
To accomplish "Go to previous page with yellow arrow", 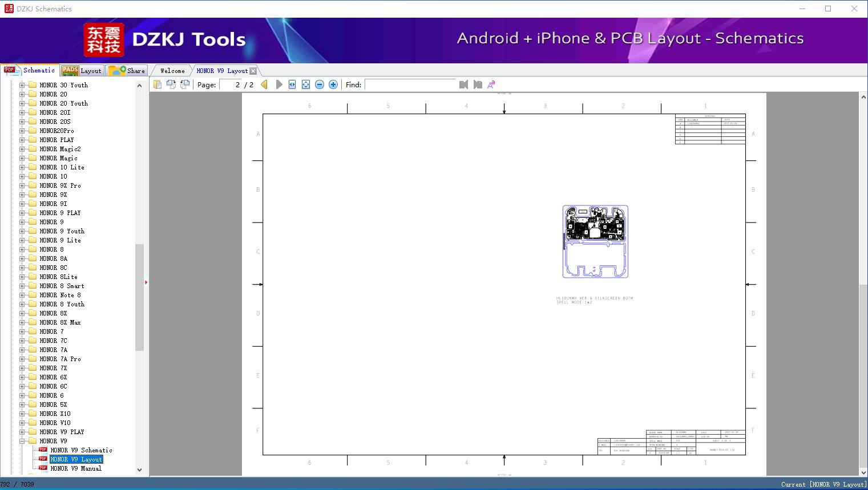I will point(264,84).
